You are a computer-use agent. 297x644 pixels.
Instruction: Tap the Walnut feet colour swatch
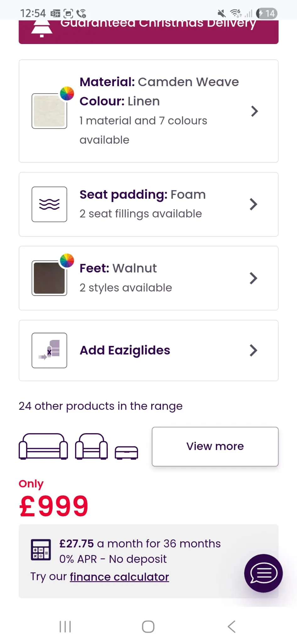pos(49,278)
